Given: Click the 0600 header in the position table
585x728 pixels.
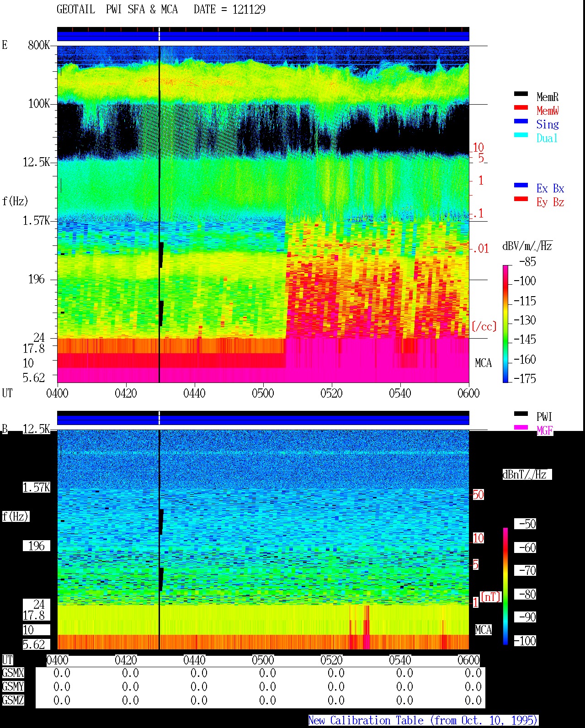Looking at the screenshot, I should (x=468, y=660).
